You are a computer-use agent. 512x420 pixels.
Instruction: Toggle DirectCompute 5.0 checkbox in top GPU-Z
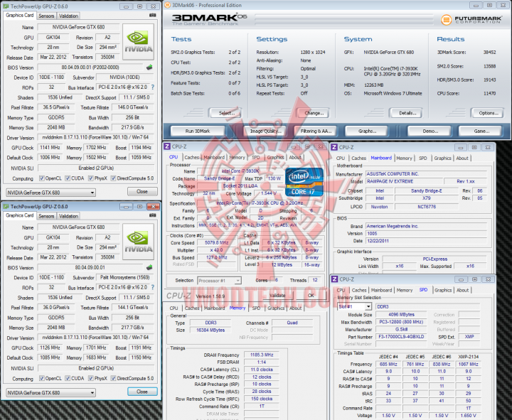[113, 178]
